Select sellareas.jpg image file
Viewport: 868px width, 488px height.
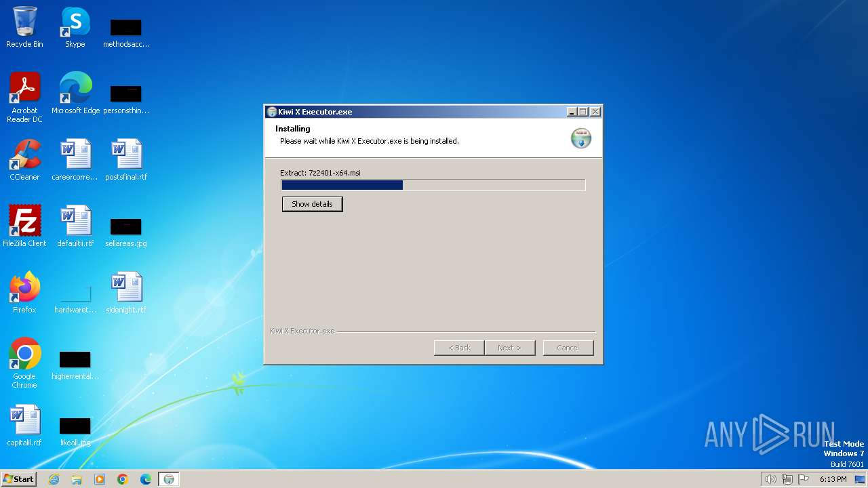(126, 232)
